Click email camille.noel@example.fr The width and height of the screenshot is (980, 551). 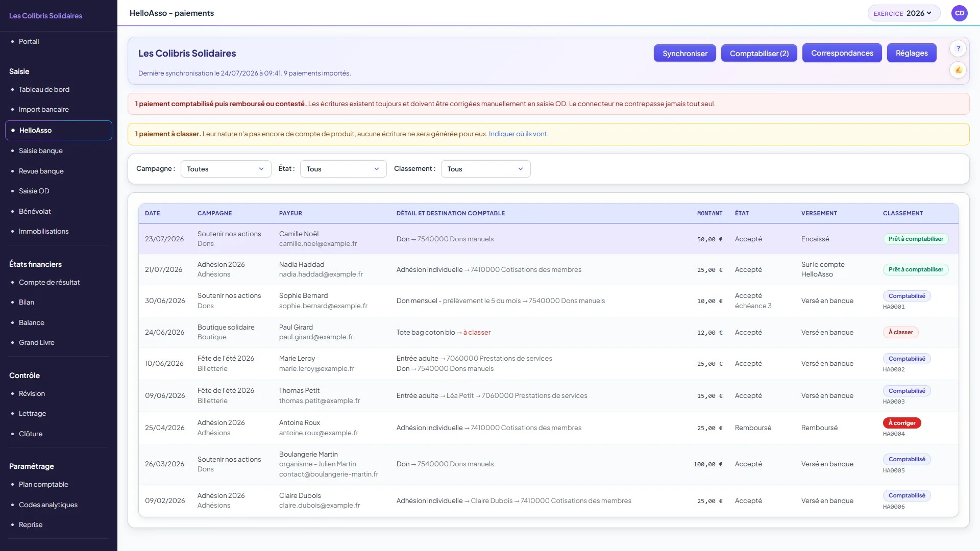(318, 244)
